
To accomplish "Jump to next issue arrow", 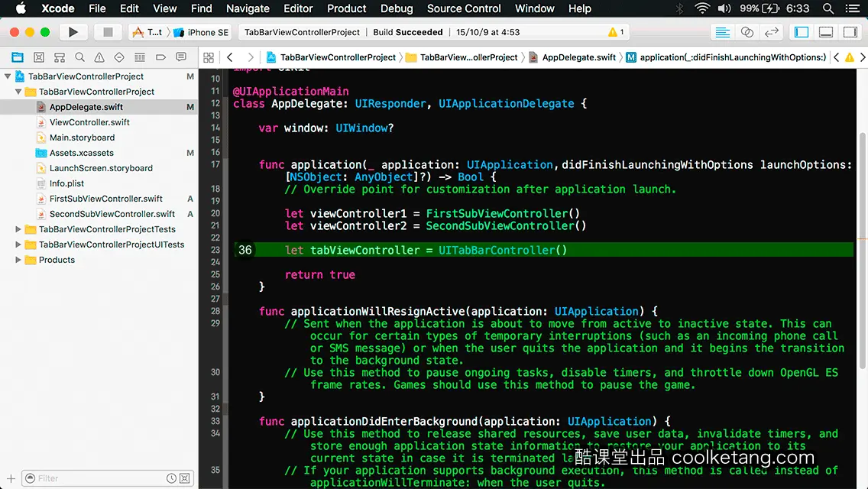I will click(x=863, y=57).
